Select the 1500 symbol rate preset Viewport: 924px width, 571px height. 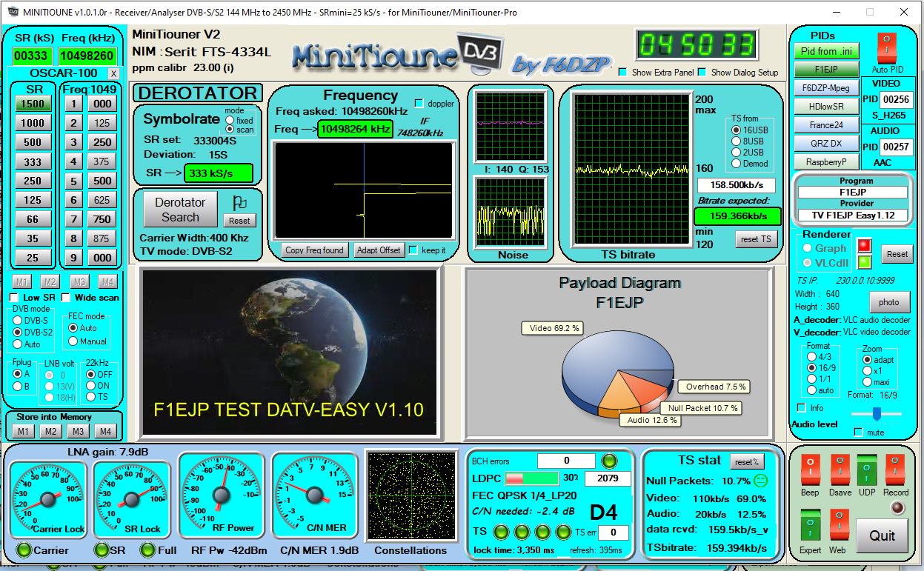pyautogui.click(x=33, y=104)
